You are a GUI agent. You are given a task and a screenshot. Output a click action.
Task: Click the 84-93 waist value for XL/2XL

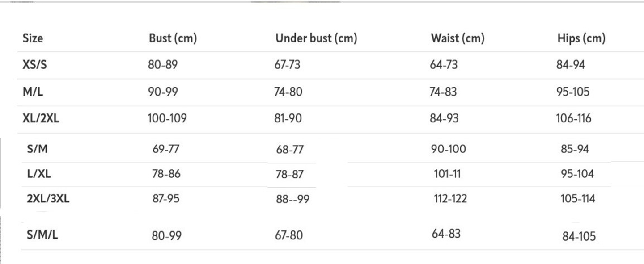pyautogui.click(x=444, y=118)
